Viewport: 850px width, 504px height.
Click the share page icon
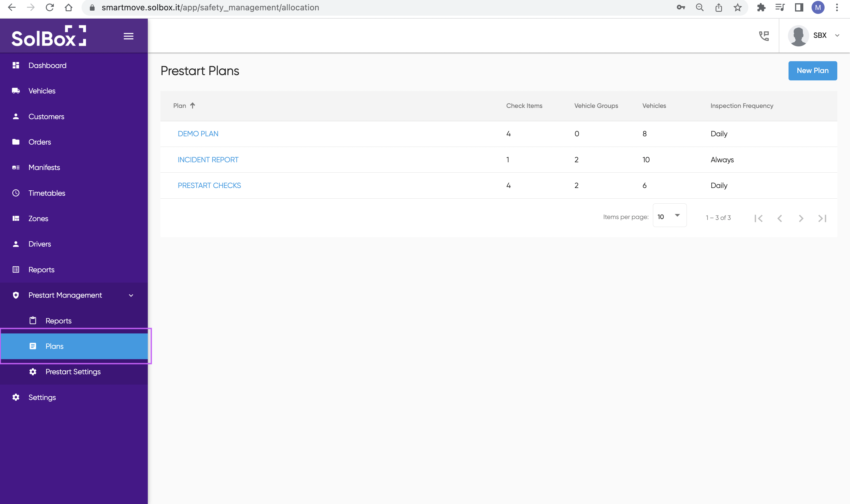coord(719,7)
